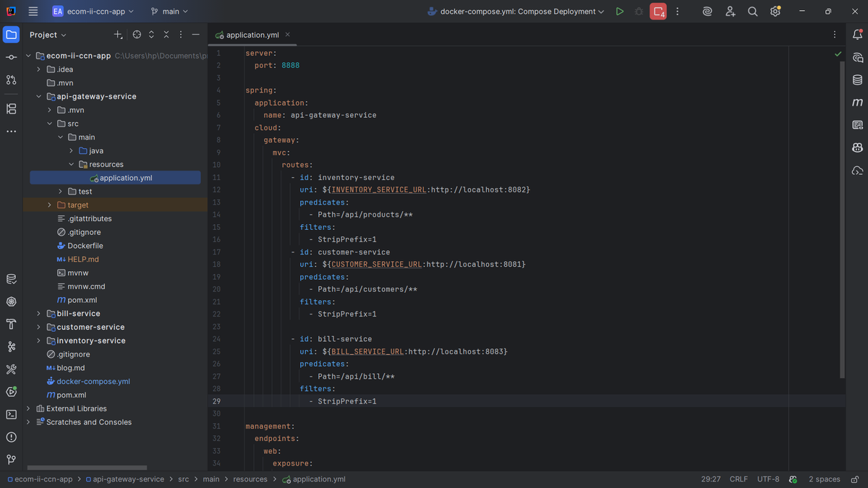Open the Terminal tool window

click(x=11, y=414)
